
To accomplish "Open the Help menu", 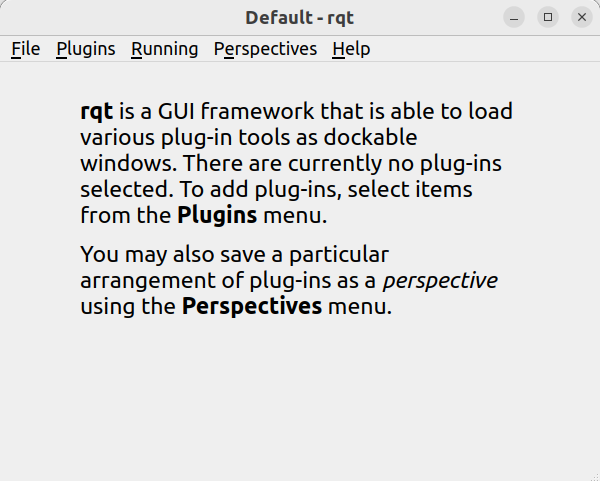I will [351, 49].
